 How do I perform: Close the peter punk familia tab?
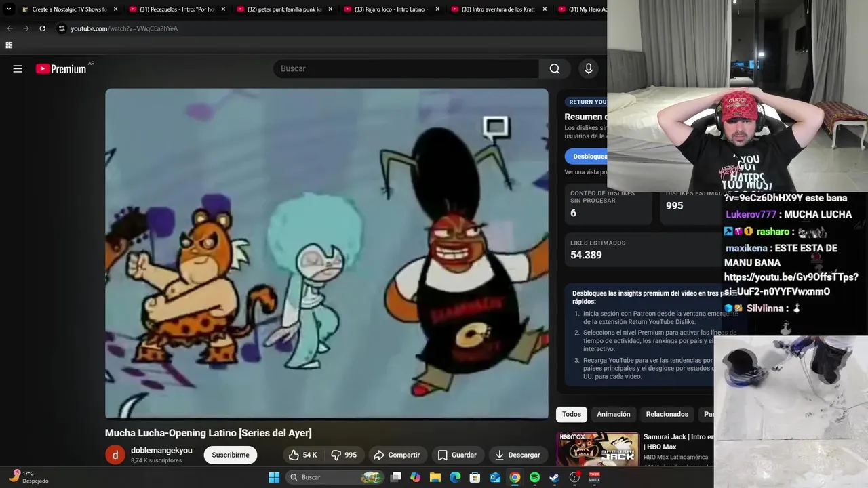coord(330,9)
